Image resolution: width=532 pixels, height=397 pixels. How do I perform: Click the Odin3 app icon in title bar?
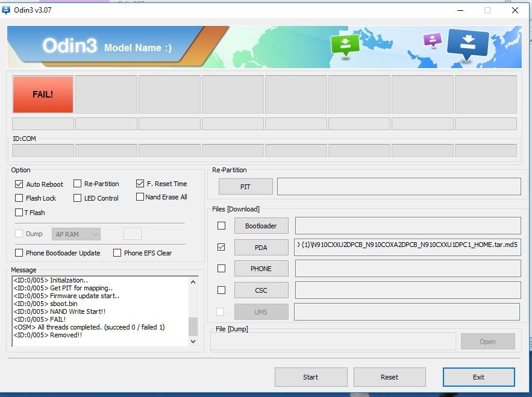(x=6, y=10)
